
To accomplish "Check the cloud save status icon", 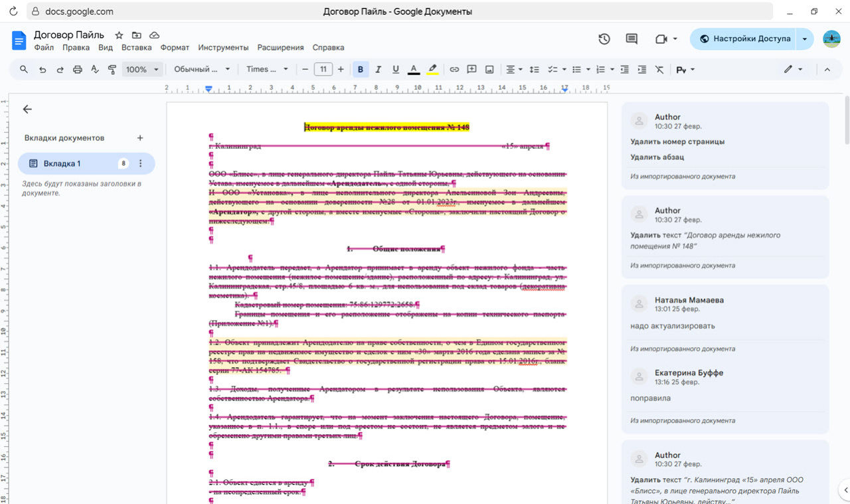I will coord(154,35).
